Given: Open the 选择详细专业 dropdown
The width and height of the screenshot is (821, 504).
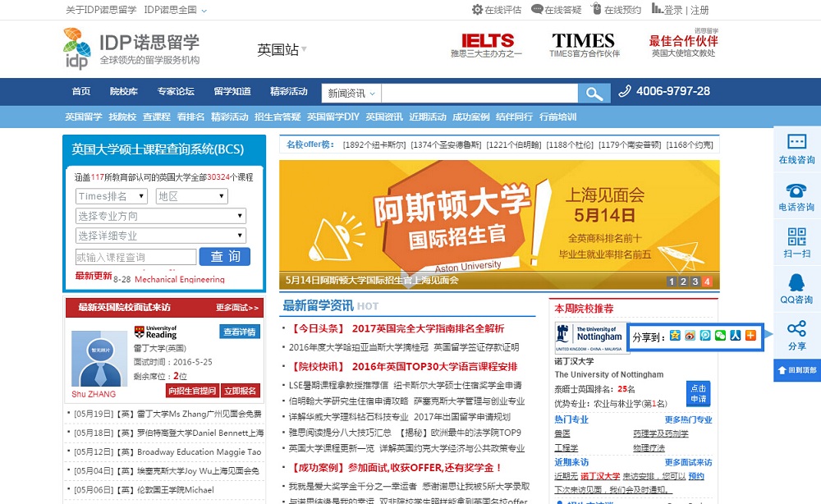Looking at the screenshot, I should coord(161,236).
